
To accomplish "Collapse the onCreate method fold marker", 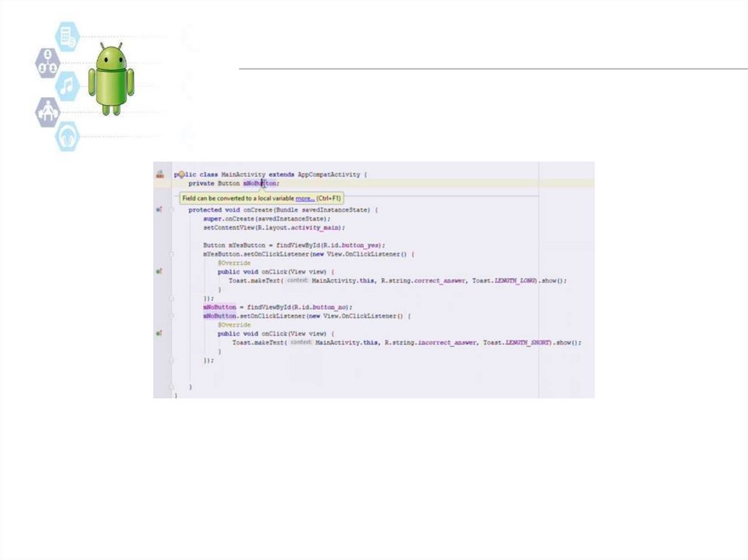I will 172,210.
